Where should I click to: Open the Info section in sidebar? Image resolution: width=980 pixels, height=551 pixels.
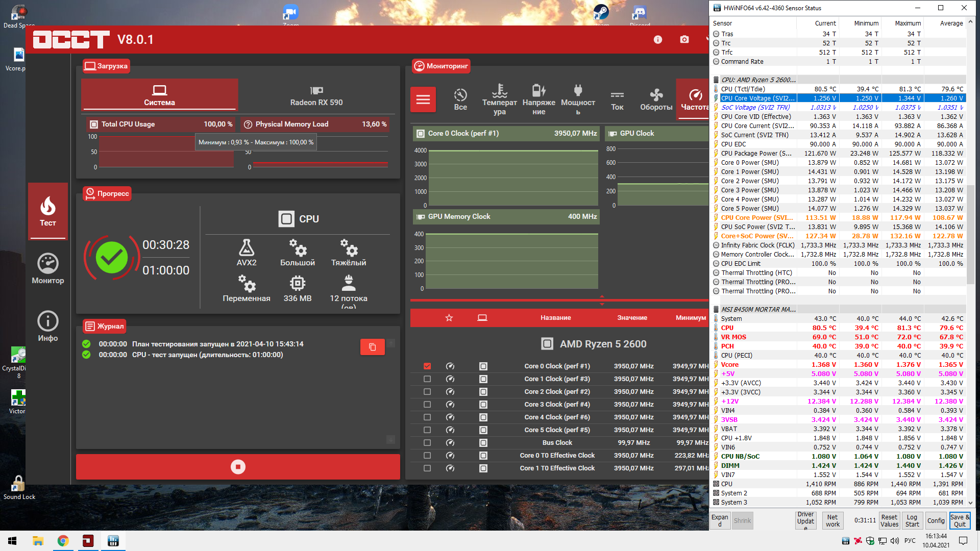pos(48,327)
